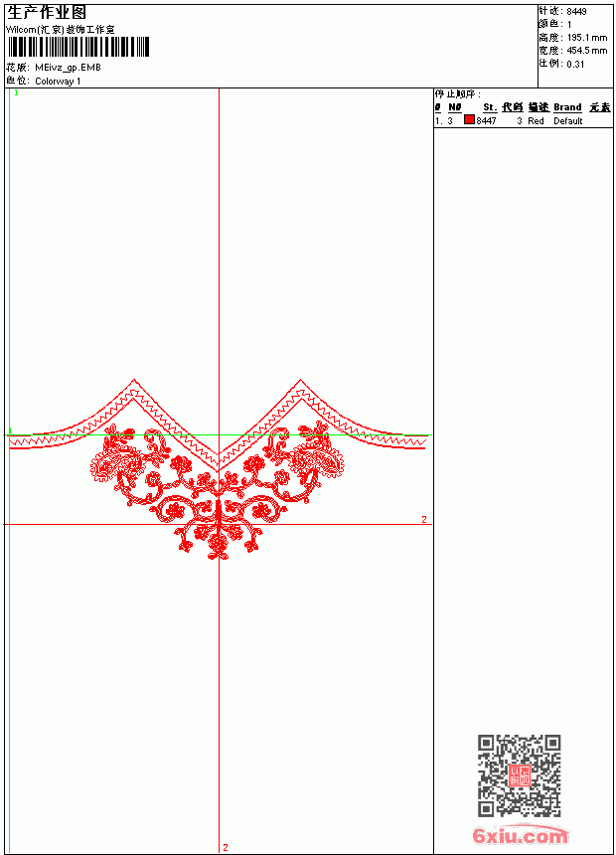Select the right paisley motif in the design

pyautogui.click(x=321, y=459)
